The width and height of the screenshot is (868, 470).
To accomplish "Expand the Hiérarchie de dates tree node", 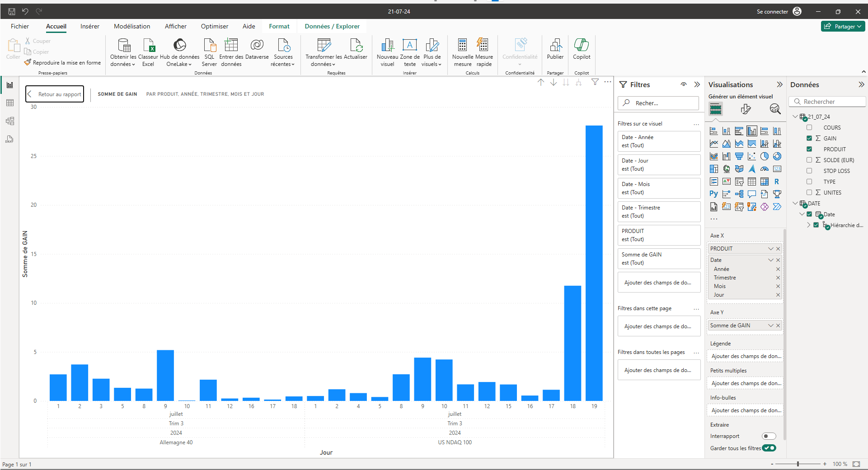I will [808, 225].
